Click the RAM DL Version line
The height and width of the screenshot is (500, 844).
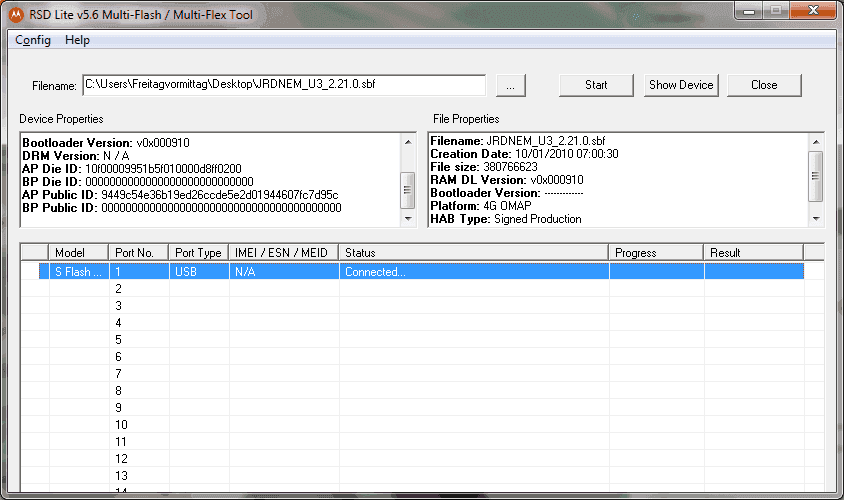click(507, 180)
